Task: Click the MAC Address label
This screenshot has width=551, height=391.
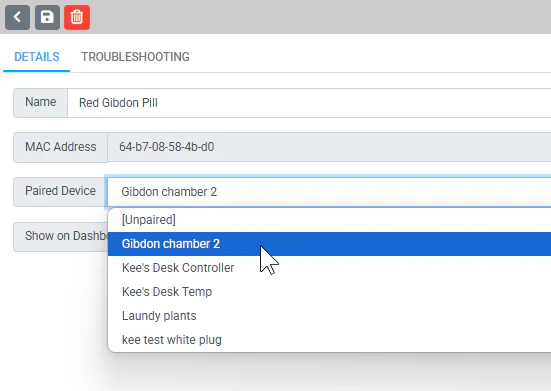Action: 60,146
